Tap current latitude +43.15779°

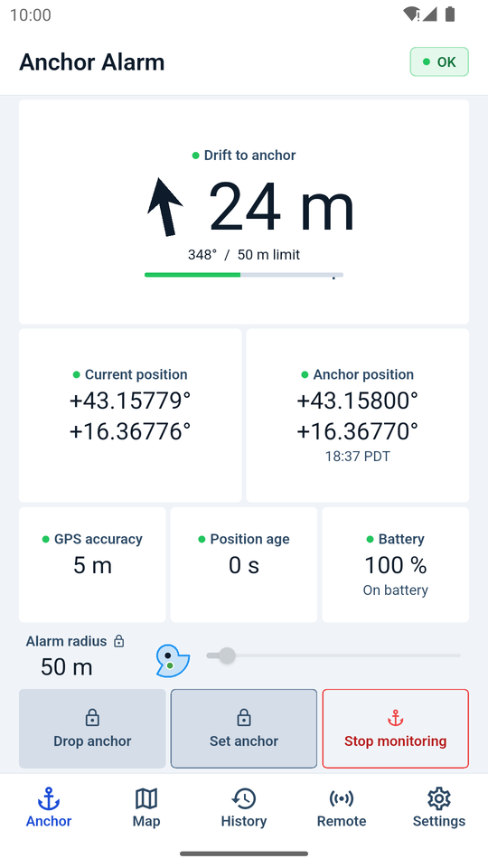(130, 401)
